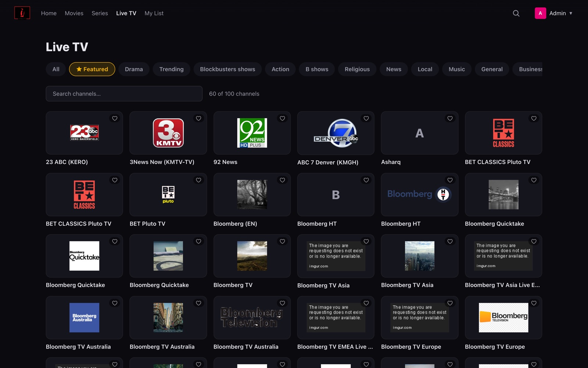This screenshot has width=588, height=368.
Task: Select the B shows filter
Action: (x=317, y=69)
